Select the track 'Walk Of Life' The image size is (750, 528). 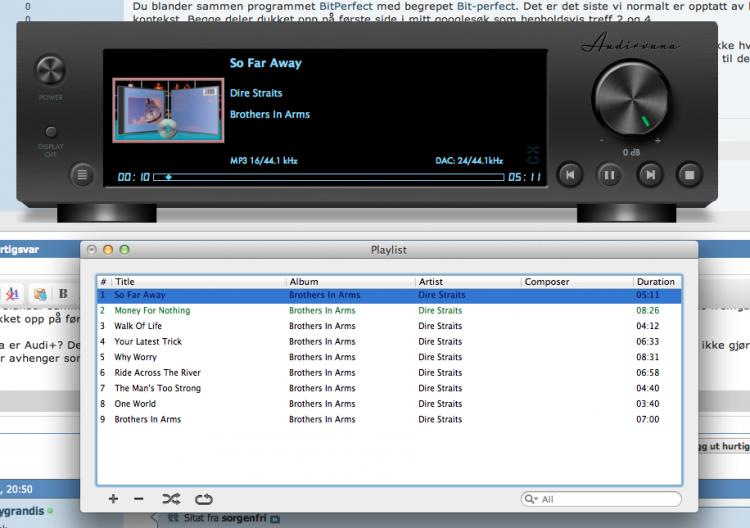point(389,326)
